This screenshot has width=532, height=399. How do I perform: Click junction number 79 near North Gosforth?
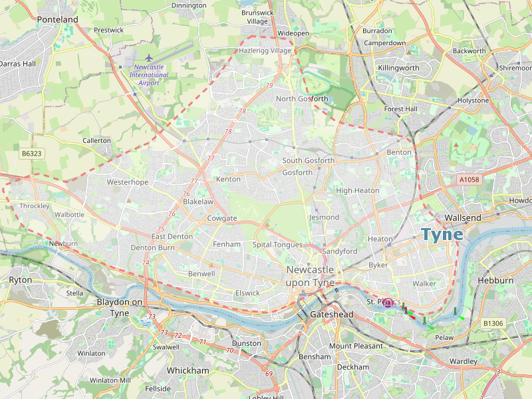click(x=269, y=86)
